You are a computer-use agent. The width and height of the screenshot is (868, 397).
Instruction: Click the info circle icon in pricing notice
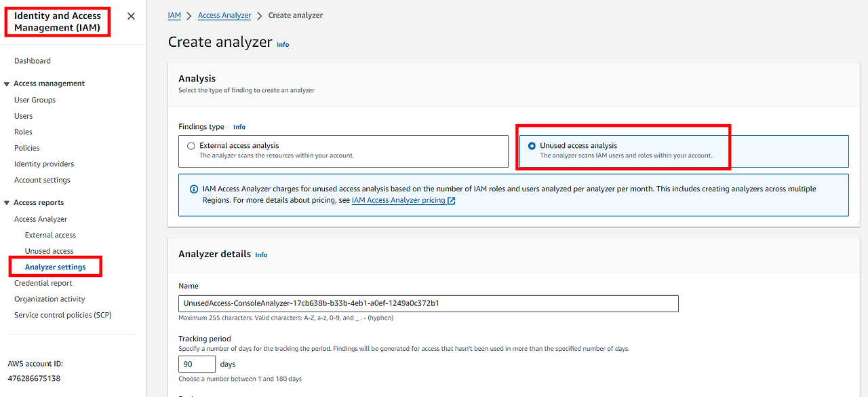tap(193, 189)
